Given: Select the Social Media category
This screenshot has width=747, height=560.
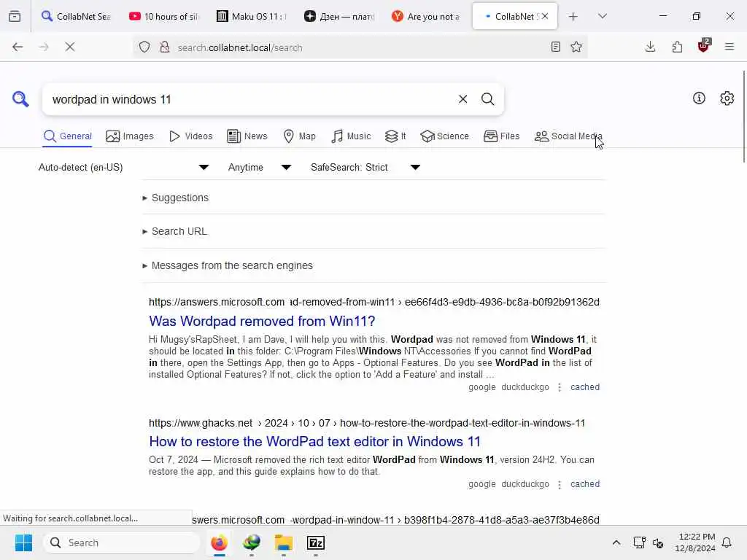Looking at the screenshot, I should 568,136.
